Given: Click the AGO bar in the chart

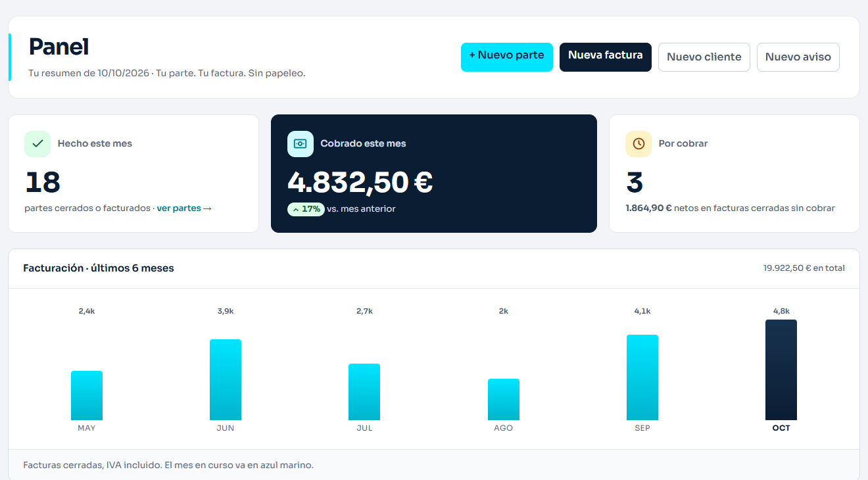Looking at the screenshot, I should click(504, 399).
